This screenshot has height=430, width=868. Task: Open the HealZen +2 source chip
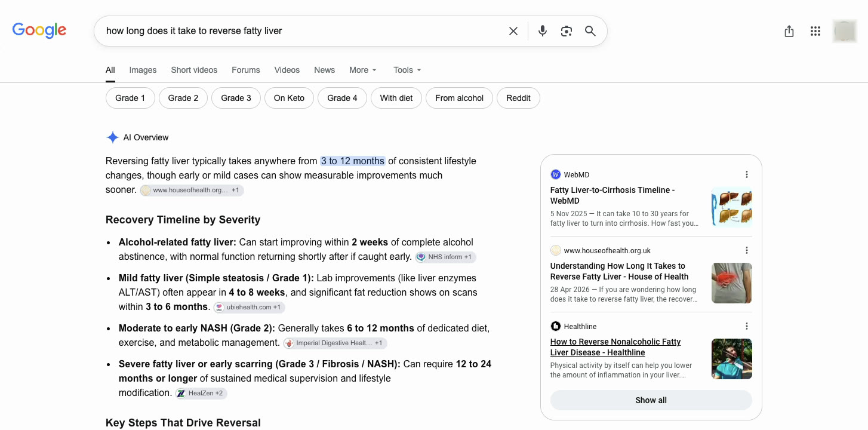201,394
